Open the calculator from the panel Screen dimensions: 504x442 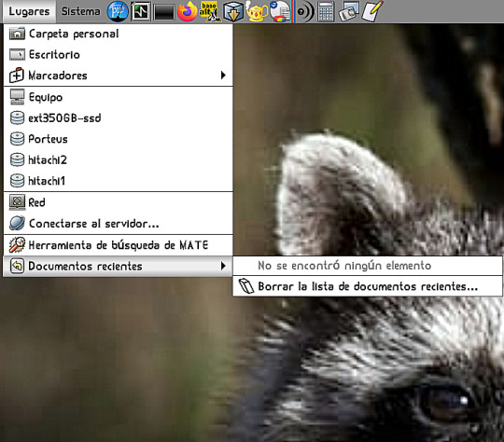[x=326, y=11]
